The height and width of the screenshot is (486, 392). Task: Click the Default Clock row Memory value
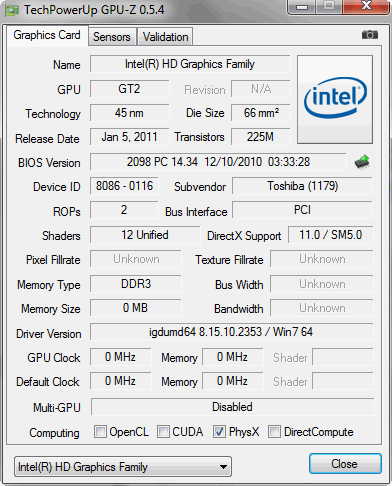(232, 381)
